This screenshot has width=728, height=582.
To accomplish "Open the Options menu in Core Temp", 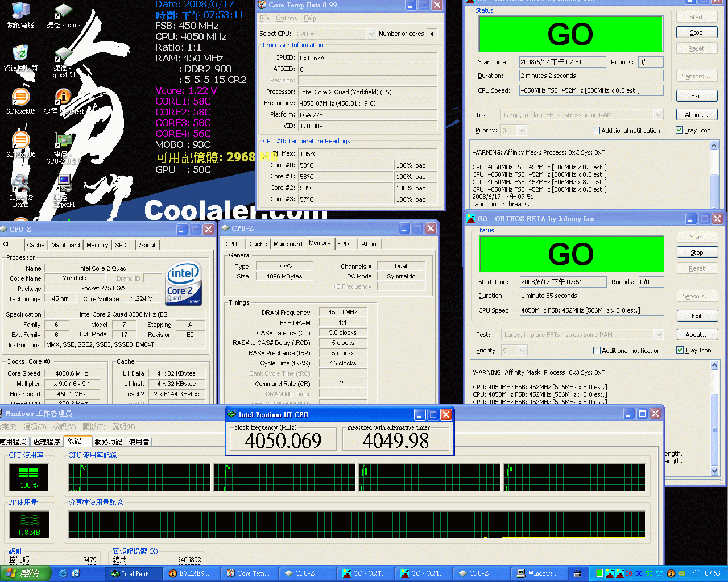I will click(x=286, y=18).
